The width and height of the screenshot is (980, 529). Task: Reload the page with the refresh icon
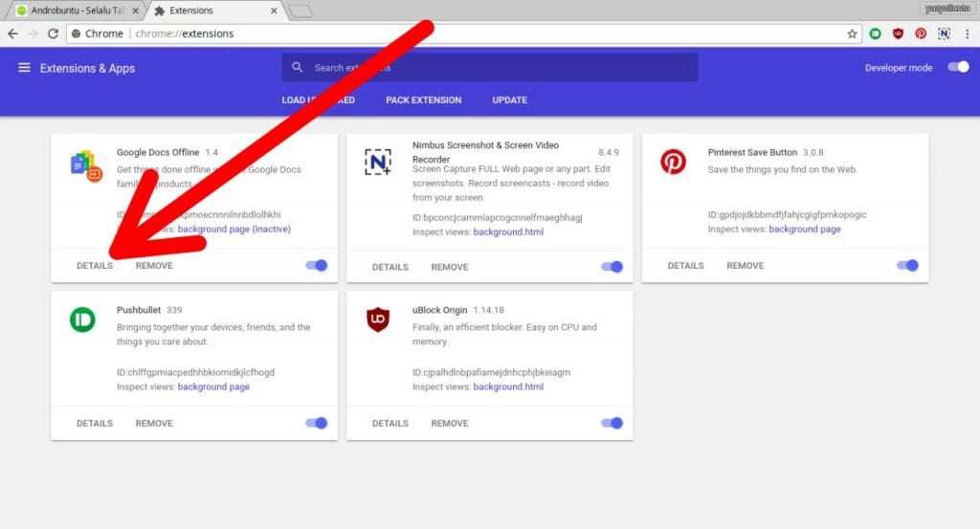pyautogui.click(x=54, y=33)
